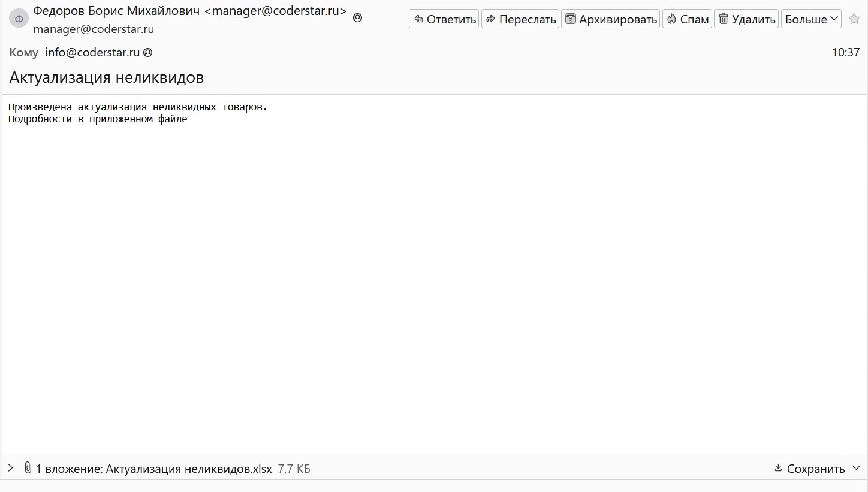
Task: Delete the email with Удалить
Action: (746, 19)
